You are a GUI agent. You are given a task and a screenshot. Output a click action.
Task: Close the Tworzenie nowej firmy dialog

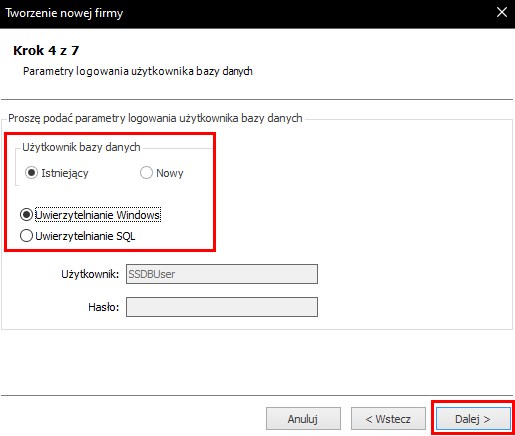502,13
